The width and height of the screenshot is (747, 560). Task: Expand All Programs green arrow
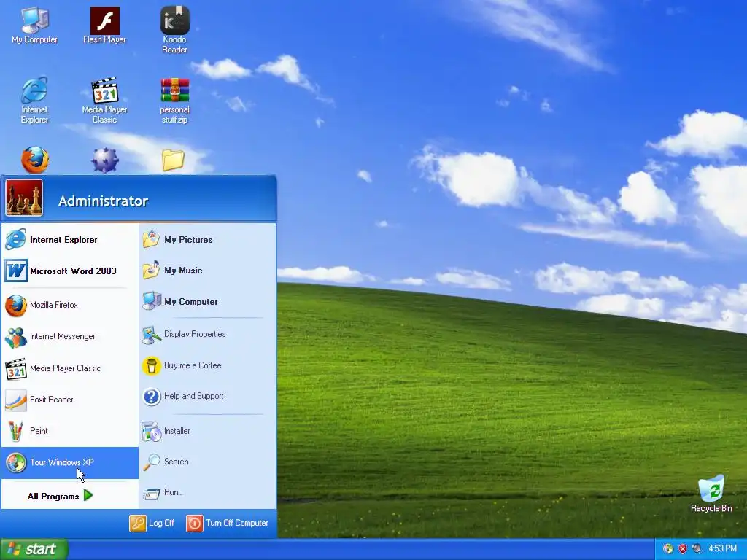[x=88, y=496]
